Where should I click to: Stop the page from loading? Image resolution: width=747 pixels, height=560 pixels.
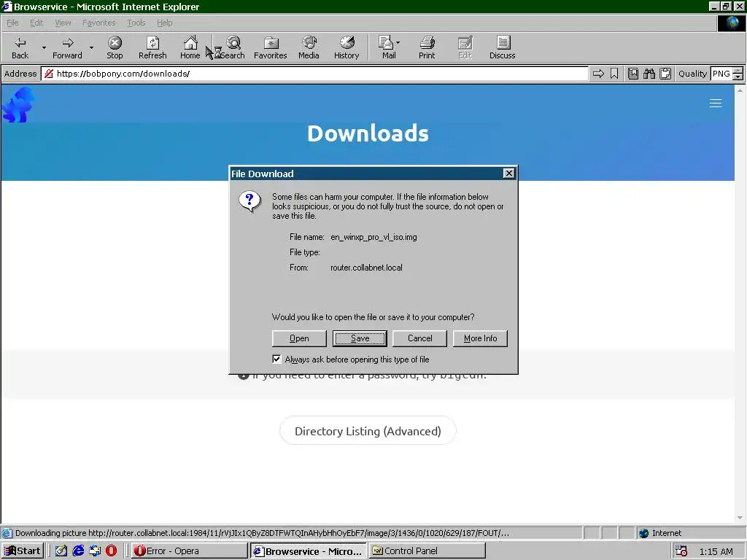115,47
